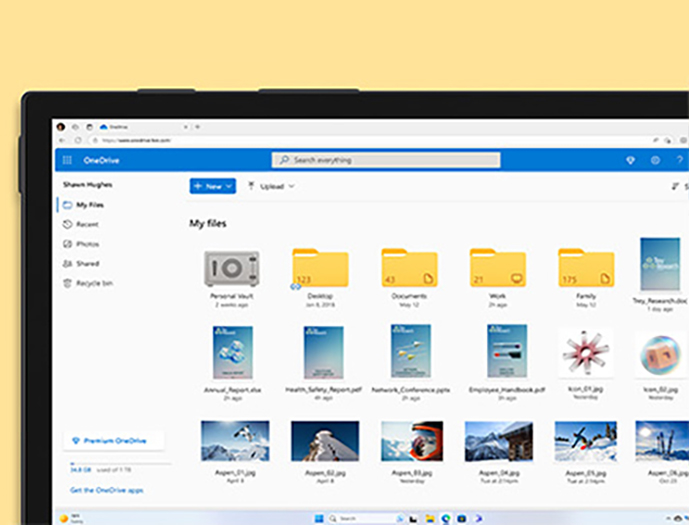Open the Trey_Research document thumbnail
Viewport: 689px width, 525px height.
point(660,264)
